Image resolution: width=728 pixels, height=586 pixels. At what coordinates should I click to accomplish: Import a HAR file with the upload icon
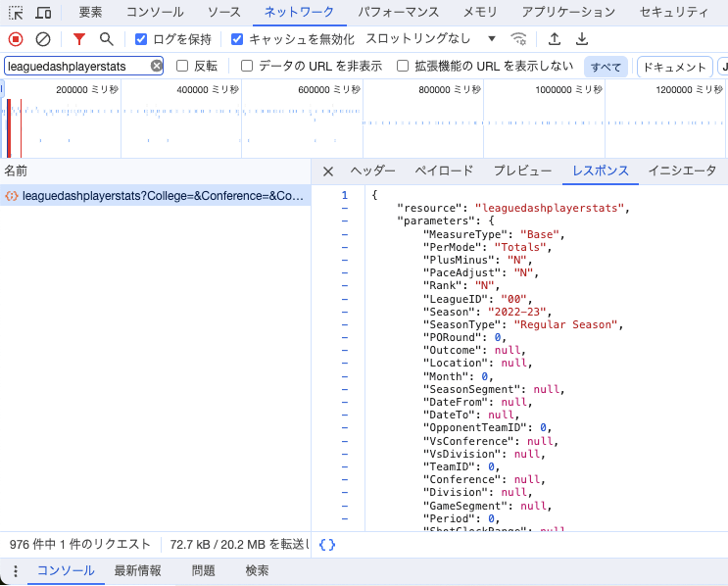point(555,39)
